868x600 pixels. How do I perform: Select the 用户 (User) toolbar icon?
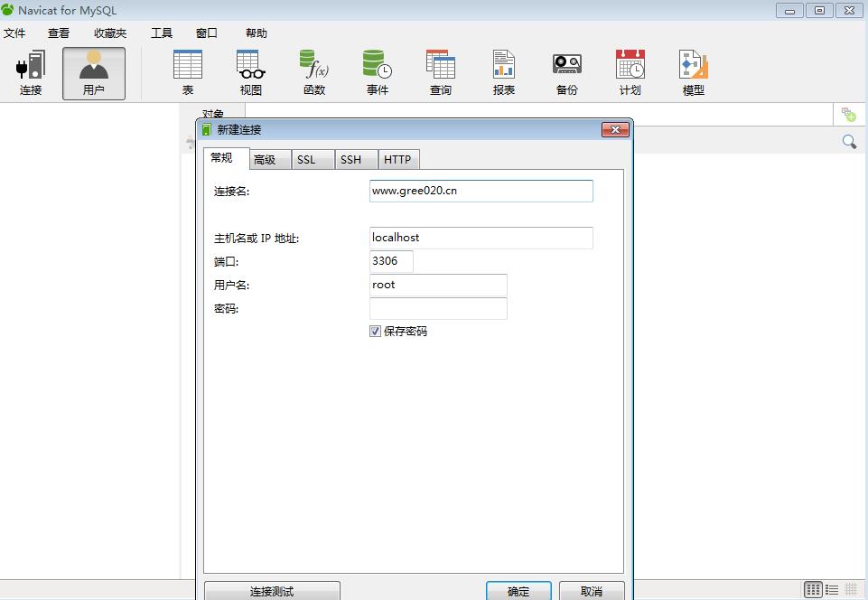(94, 73)
